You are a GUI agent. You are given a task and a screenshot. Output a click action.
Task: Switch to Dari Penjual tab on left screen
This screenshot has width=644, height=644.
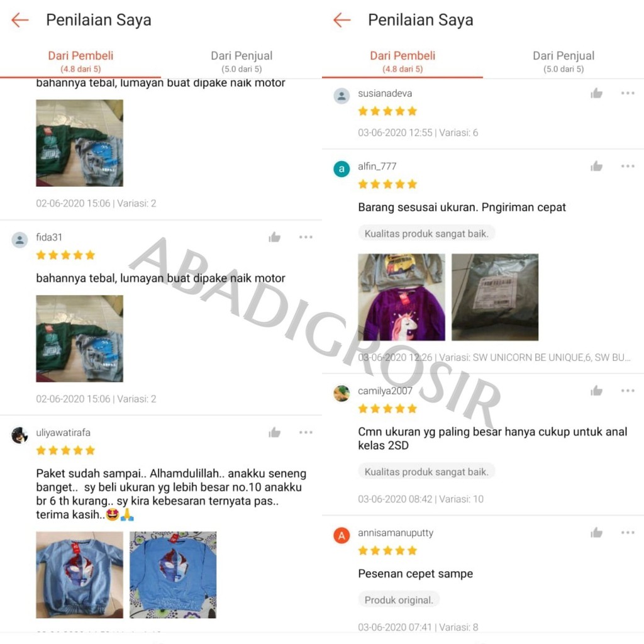point(241,61)
